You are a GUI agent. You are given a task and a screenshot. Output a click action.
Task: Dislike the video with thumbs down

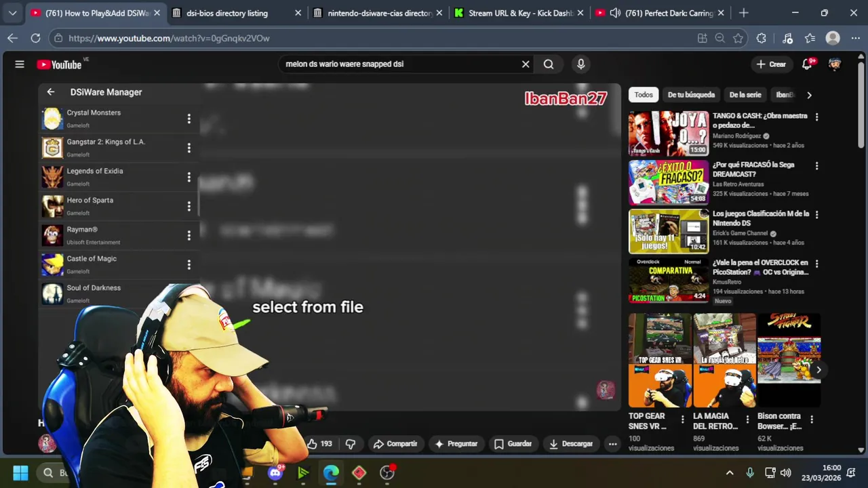point(351,444)
